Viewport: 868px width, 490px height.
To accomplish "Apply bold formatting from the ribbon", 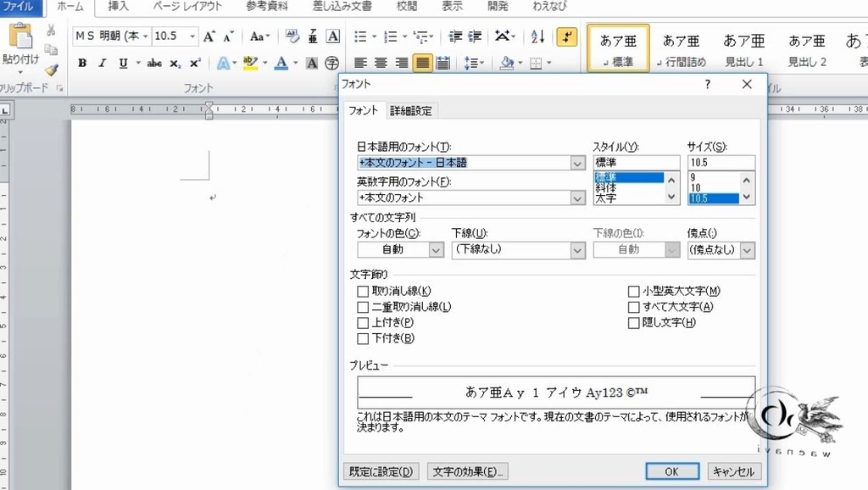I will coord(81,63).
